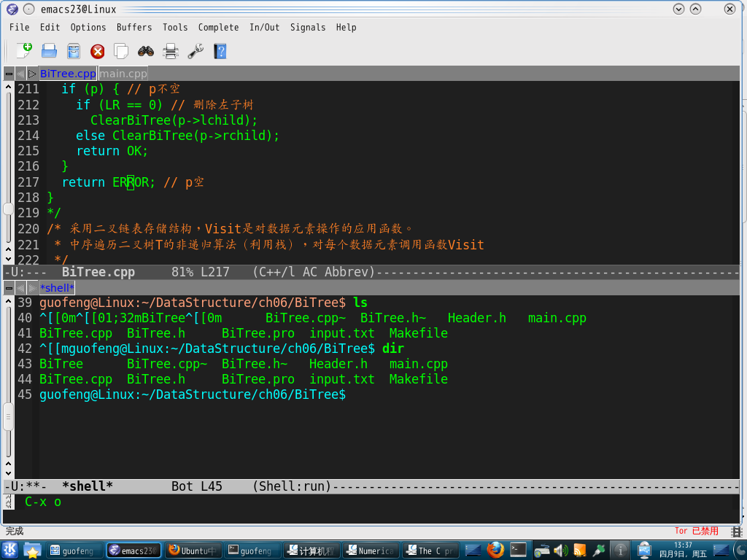Click (C++/l AC Abbrev) in mode line
The height and width of the screenshot is (560, 747).
pos(314,272)
